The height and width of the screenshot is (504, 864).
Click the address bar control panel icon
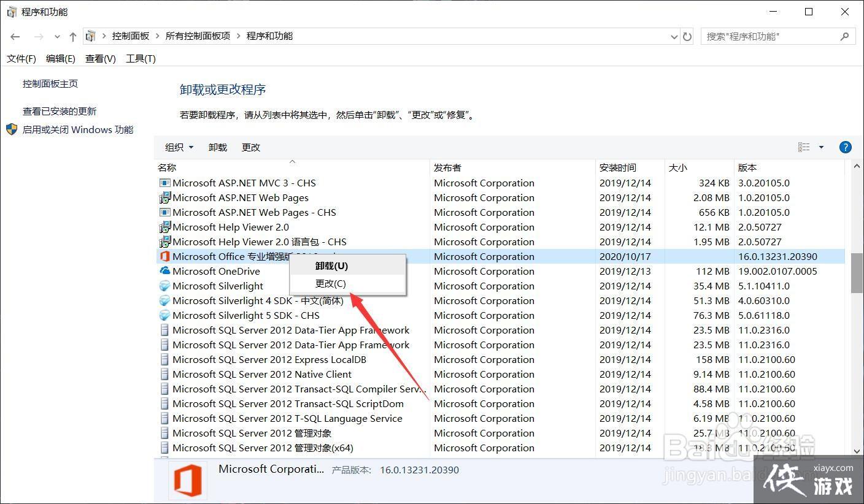tap(91, 36)
